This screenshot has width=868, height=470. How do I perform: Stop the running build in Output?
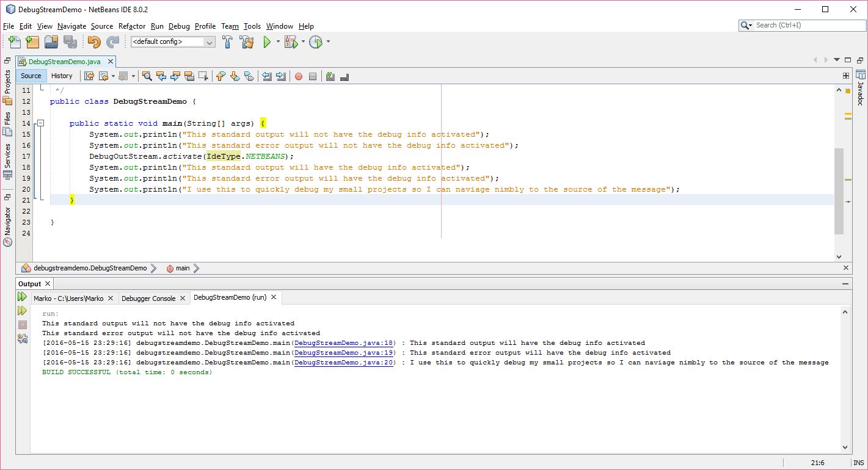pyautogui.click(x=23, y=325)
